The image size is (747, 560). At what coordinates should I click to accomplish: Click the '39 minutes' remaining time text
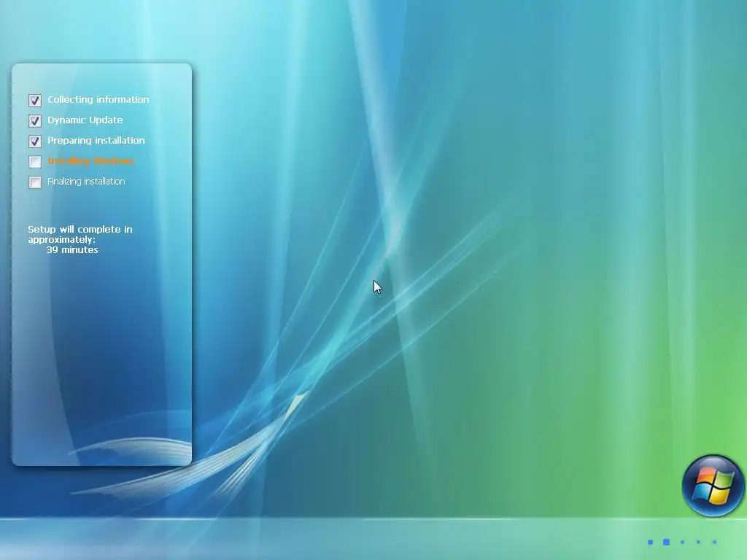[x=72, y=250]
